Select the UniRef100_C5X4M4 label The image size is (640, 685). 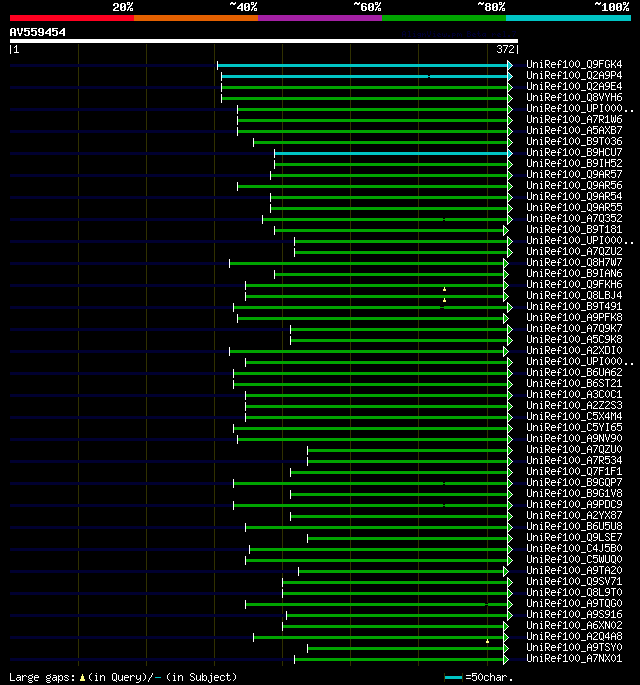click(x=574, y=417)
